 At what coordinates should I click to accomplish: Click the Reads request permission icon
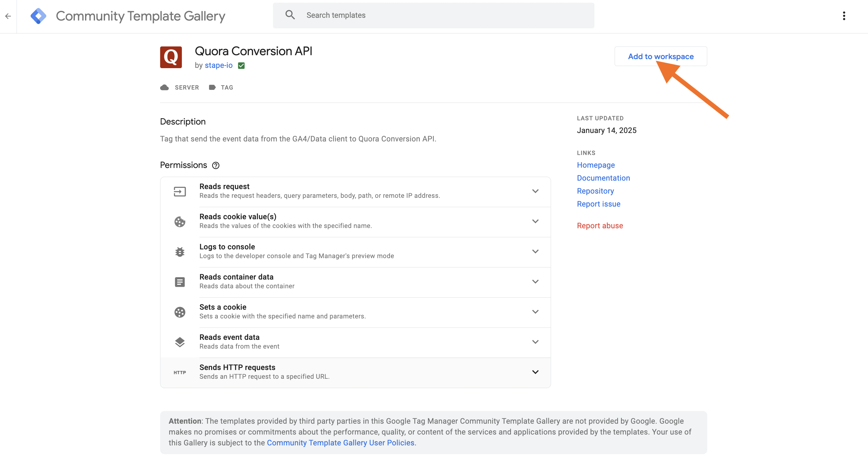[x=179, y=192]
